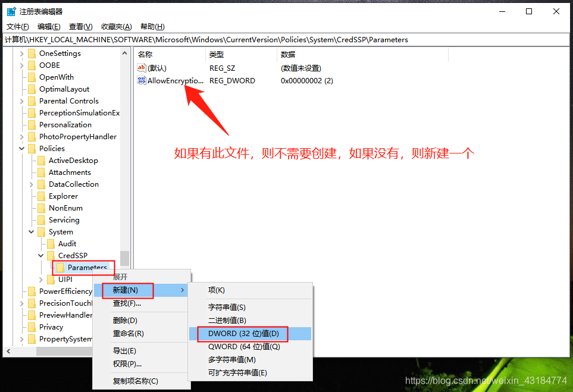
Task: Click the Audit folder icon
Action: (x=51, y=244)
